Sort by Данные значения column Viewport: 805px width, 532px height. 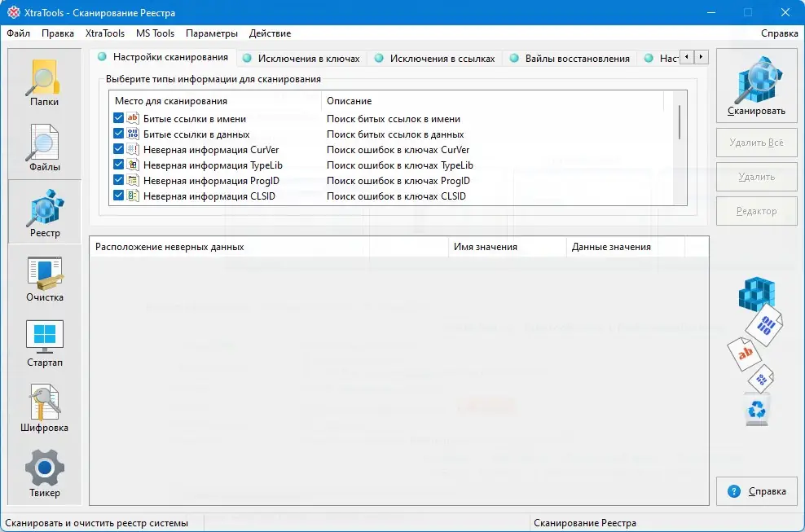click(x=626, y=247)
